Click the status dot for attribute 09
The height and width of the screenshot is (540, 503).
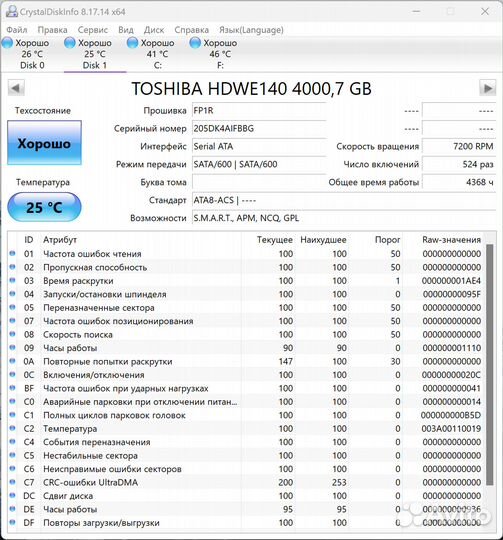pyautogui.click(x=12, y=347)
